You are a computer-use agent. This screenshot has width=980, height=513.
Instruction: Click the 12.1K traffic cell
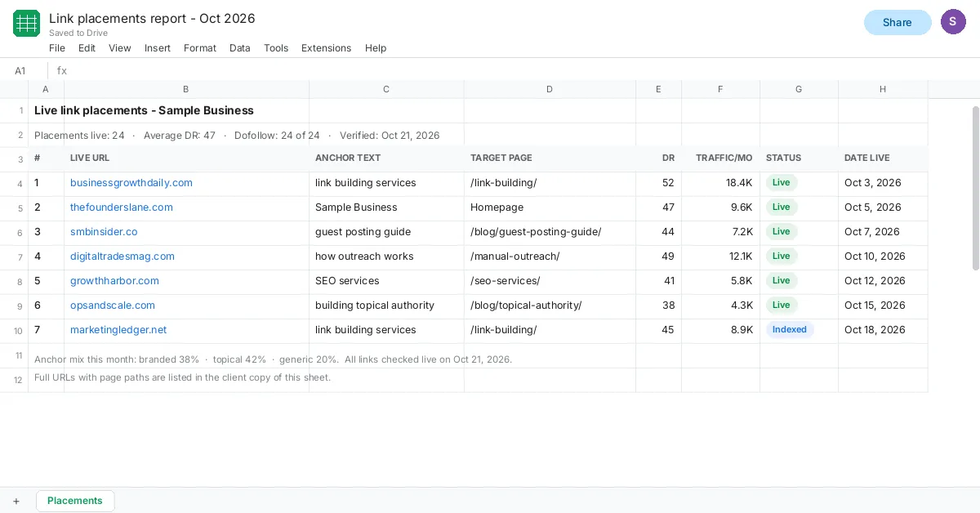(x=720, y=256)
